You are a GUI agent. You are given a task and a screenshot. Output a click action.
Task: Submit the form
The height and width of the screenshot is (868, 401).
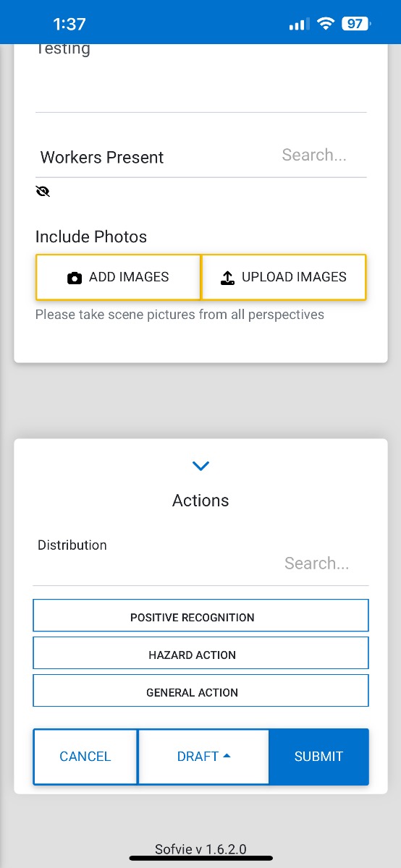318,757
